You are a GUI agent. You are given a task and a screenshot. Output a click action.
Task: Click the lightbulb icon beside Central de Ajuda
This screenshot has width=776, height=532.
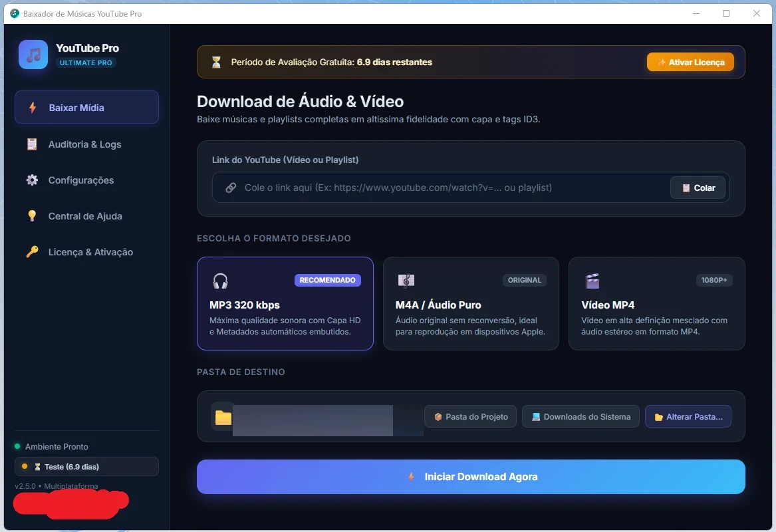click(32, 215)
